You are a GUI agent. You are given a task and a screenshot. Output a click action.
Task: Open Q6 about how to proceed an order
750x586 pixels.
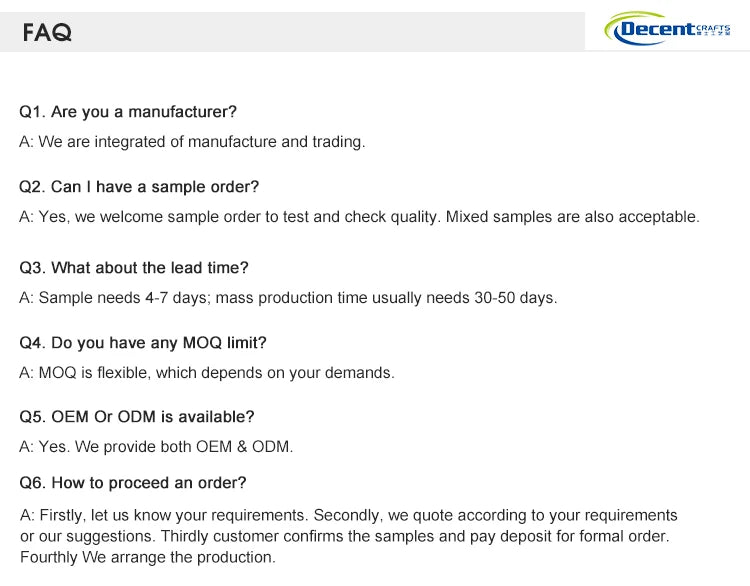pos(133,483)
